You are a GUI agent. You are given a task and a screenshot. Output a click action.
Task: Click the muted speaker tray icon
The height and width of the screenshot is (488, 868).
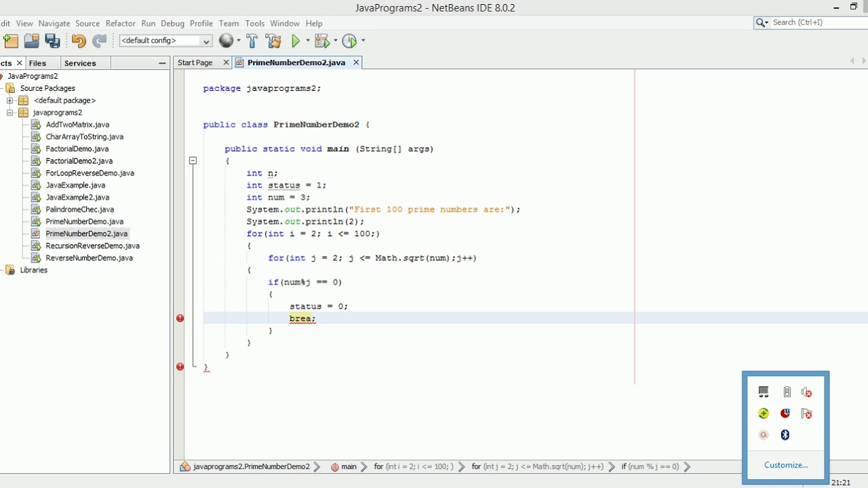point(806,392)
